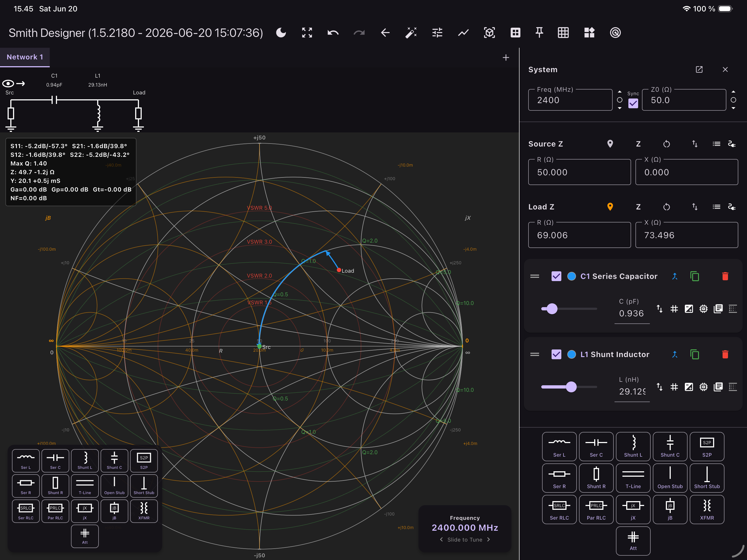Toggle Sync checkbox for Z0

coord(633,103)
